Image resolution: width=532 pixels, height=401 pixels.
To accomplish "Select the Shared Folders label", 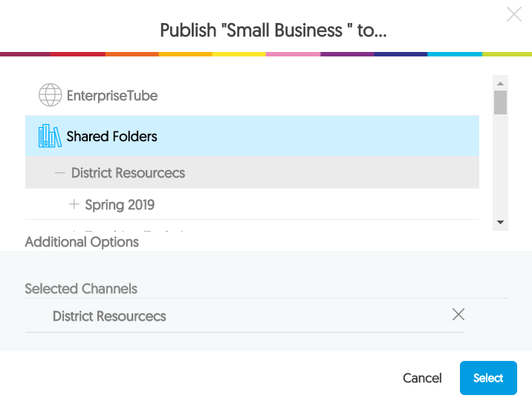I will (112, 137).
